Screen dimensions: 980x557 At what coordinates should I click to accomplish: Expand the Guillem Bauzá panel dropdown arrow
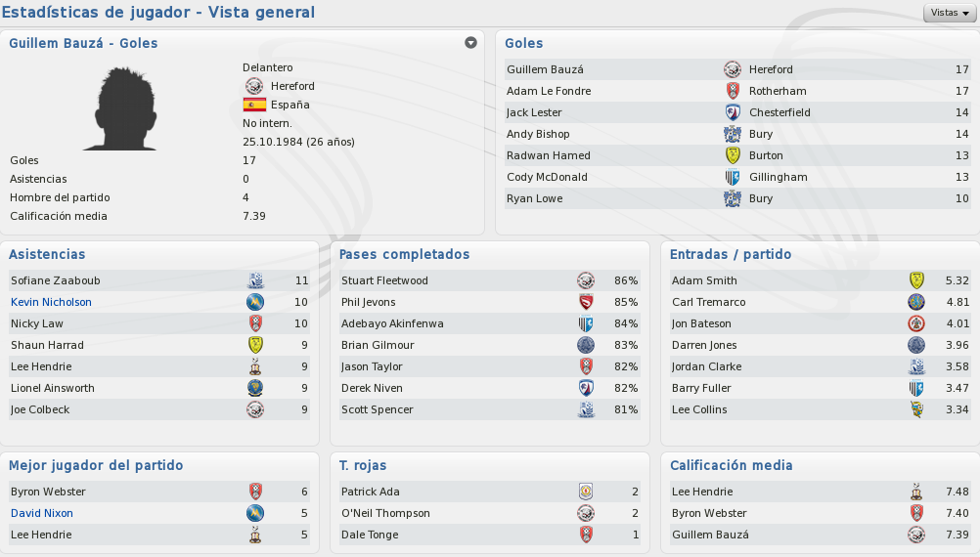tap(470, 42)
